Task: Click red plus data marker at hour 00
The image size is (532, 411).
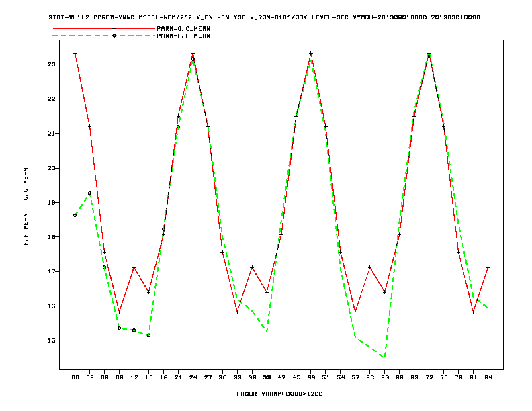Action: (75, 53)
